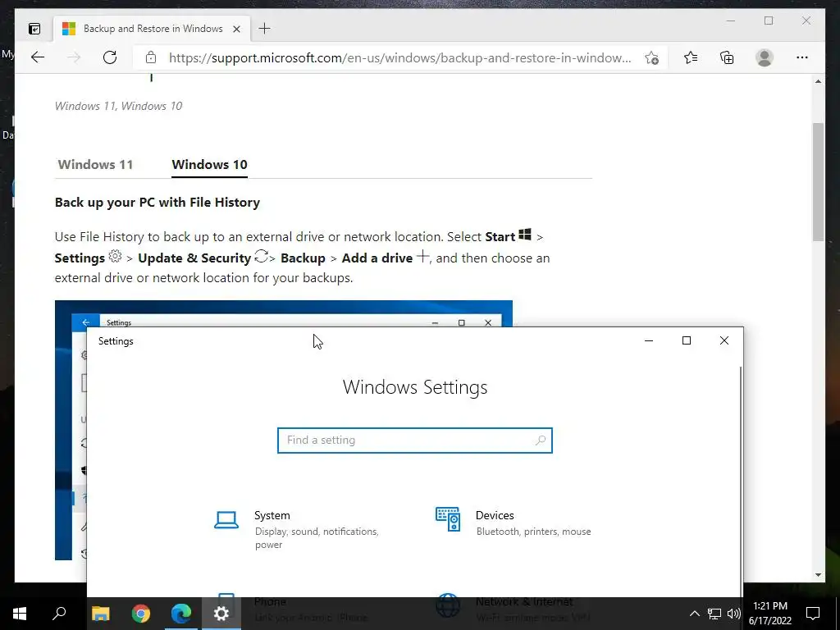Viewport: 840px width, 630px height.
Task: Open File Explorer from the taskbar
Action: (x=101, y=614)
